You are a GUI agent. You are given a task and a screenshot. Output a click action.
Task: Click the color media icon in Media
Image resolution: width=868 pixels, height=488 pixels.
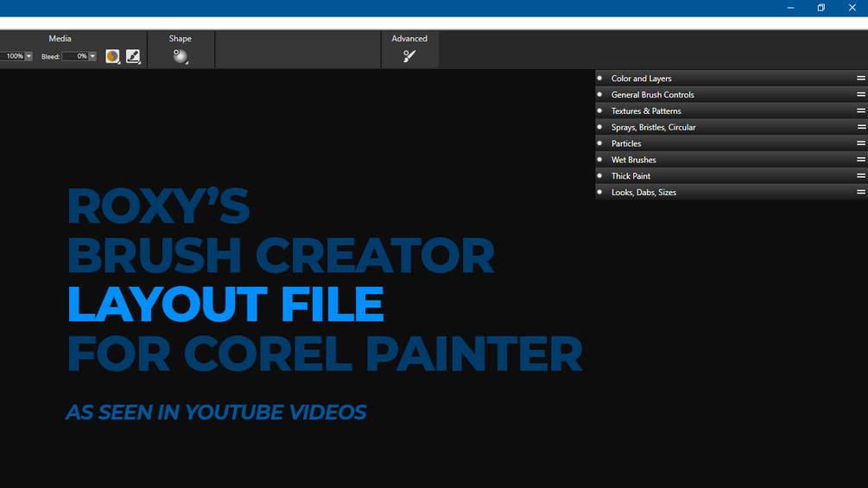112,56
